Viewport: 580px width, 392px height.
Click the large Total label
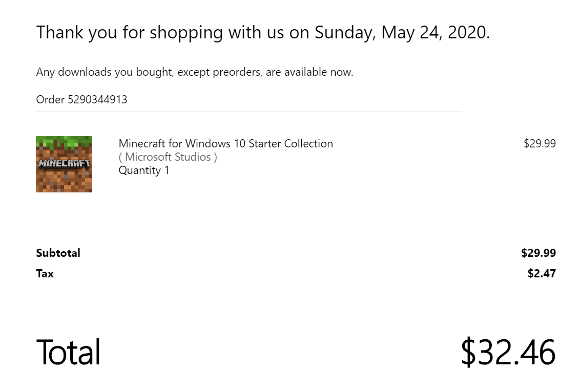coord(68,352)
